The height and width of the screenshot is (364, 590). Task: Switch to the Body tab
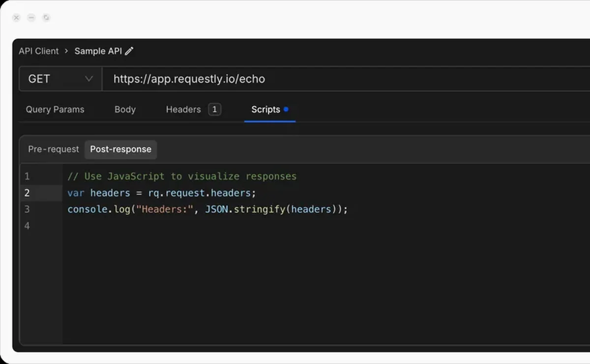point(125,110)
